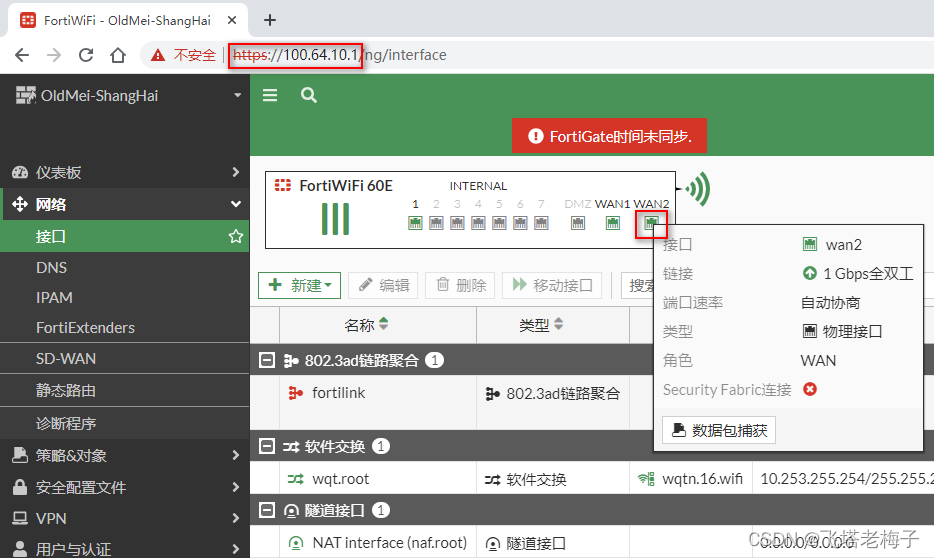Image resolution: width=934 pixels, height=558 pixels.
Task: Click the 数据包捕获 button in the tooltip
Action: [718, 430]
